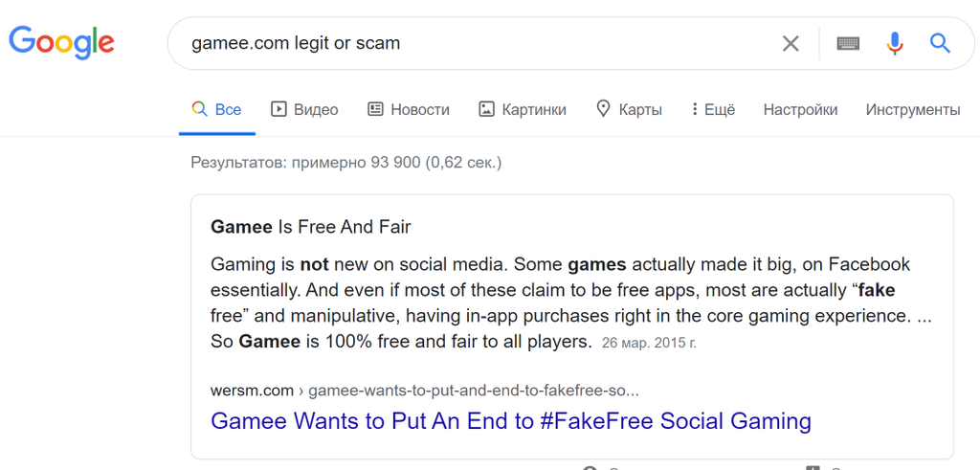Open the Настройки settings dropdown

click(x=801, y=110)
